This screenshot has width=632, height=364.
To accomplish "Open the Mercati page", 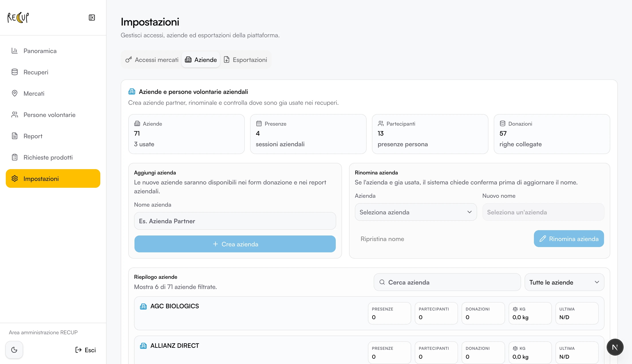I will pos(53,93).
